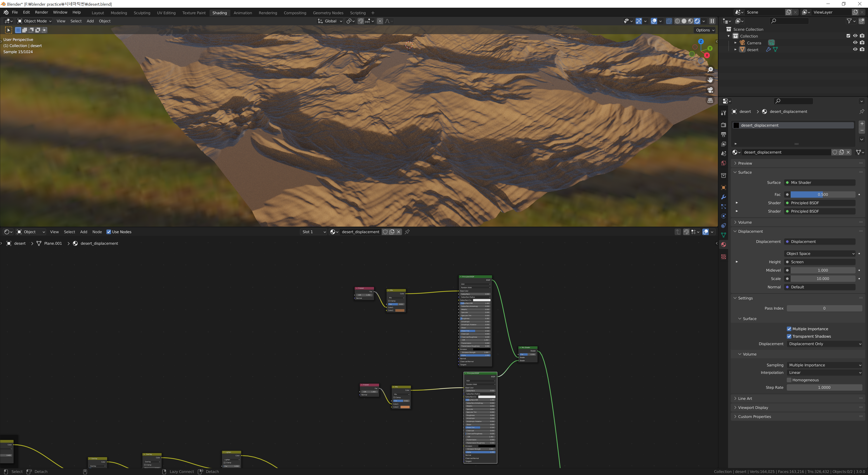The image size is (868, 475).
Task: Toggle camera view gizmo icon
Action: 710,90
